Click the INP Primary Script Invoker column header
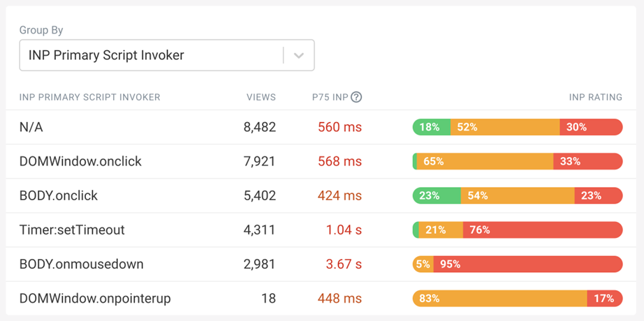 tap(89, 97)
